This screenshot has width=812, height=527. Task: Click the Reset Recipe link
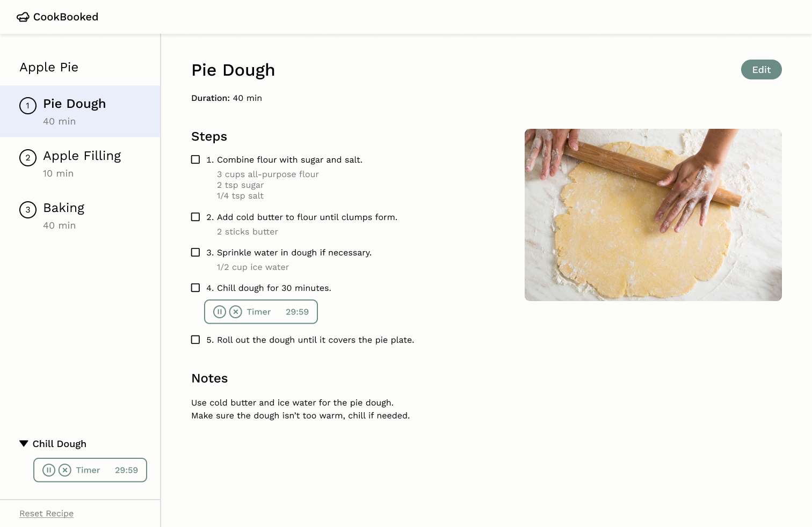pyautogui.click(x=47, y=514)
